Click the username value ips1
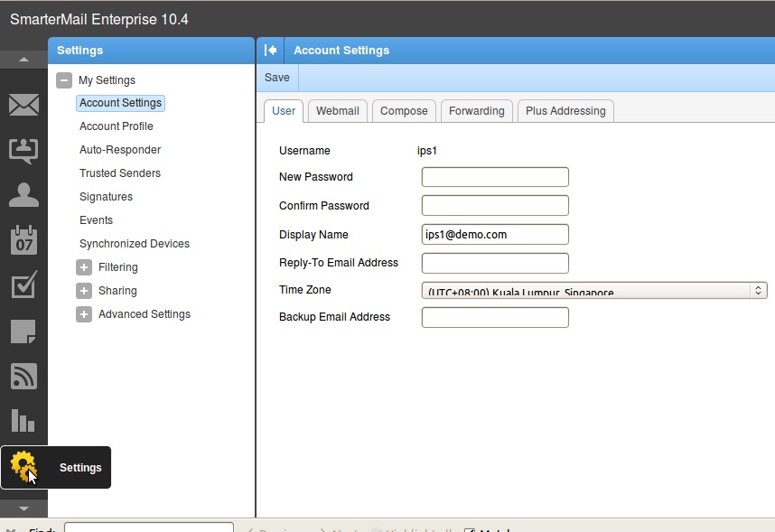The width and height of the screenshot is (775, 532). [x=427, y=151]
